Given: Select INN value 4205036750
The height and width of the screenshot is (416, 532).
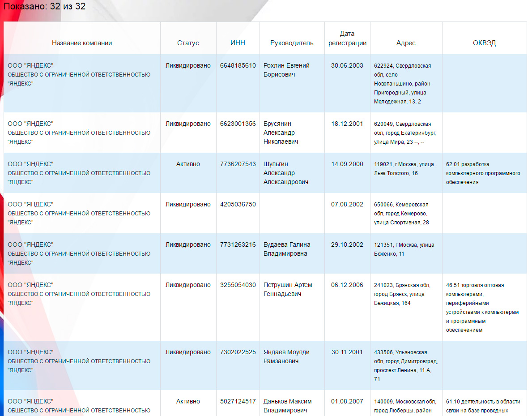Looking at the screenshot, I should [x=238, y=205].
